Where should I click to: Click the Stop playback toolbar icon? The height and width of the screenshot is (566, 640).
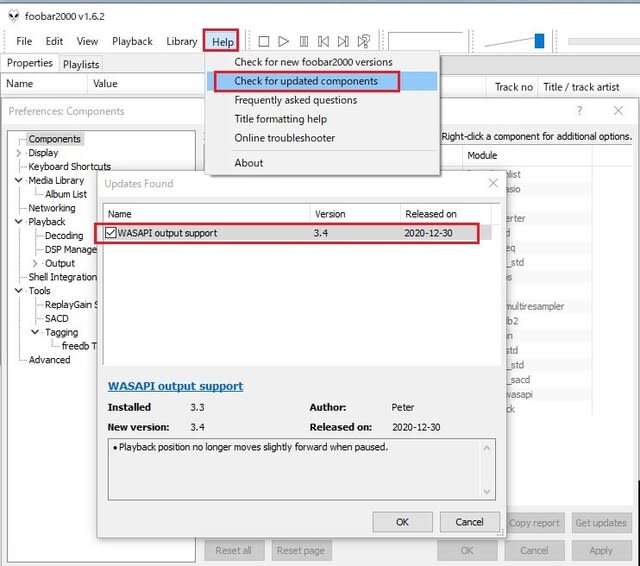coord(264,41)
